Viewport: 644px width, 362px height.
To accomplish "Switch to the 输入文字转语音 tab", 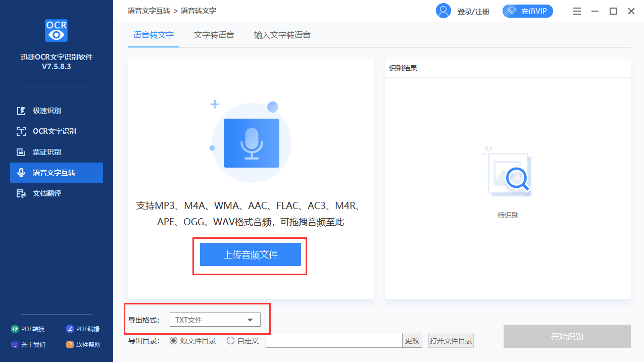I will pos(282,35).
